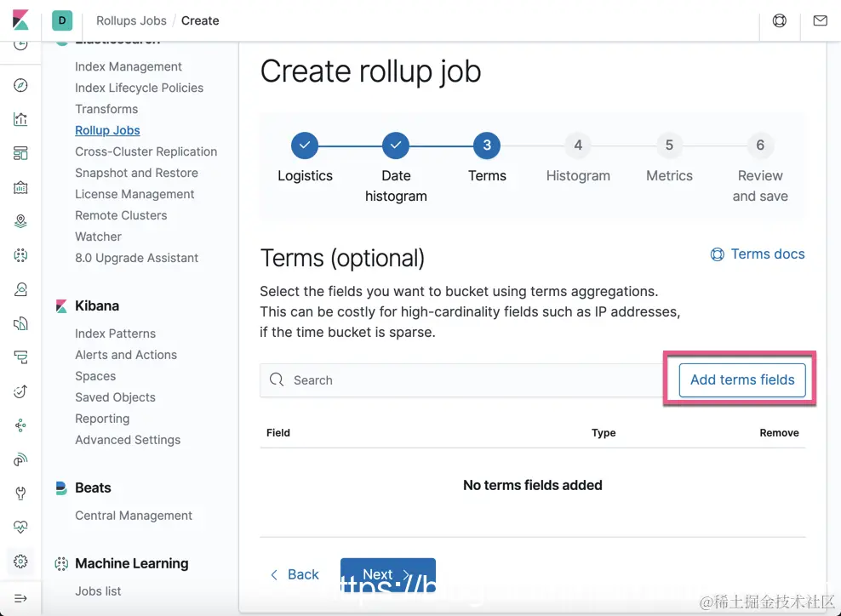Image resolution: width=841 pixels, height=616 pixels.
Task: Click the Field column header
Action: [278, 433]
